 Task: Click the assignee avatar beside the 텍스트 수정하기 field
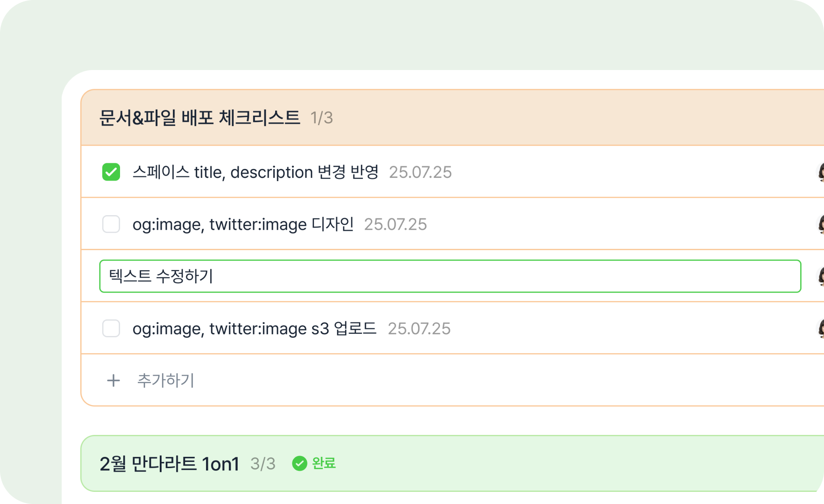point(821,276)
